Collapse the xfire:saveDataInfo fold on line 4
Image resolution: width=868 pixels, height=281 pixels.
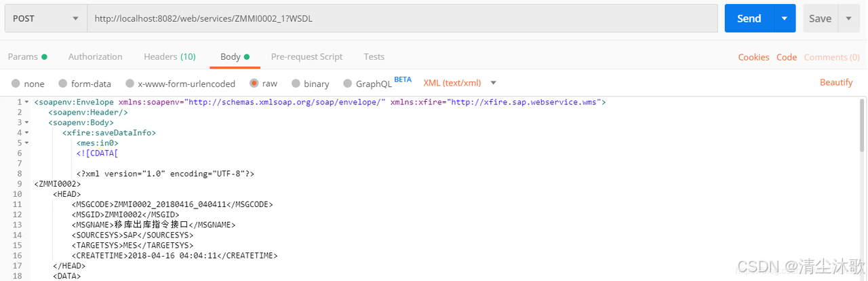[x=26, y=133]
